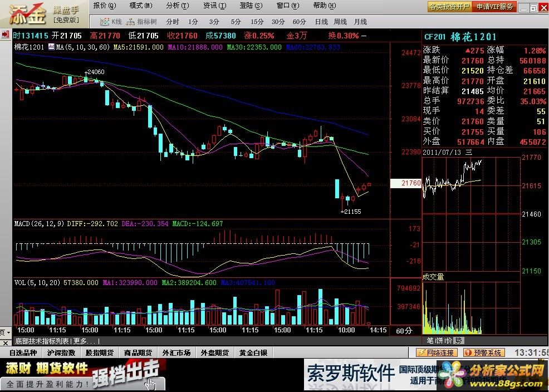This screenshot has height=392, width=549.
Task: Open the 登陆(S) menu
Action: point(251,6)
